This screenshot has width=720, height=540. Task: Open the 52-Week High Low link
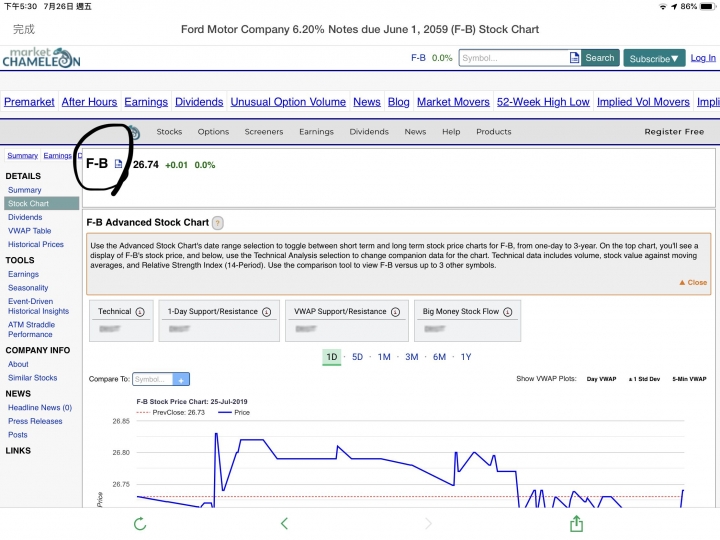click(543, 102)
